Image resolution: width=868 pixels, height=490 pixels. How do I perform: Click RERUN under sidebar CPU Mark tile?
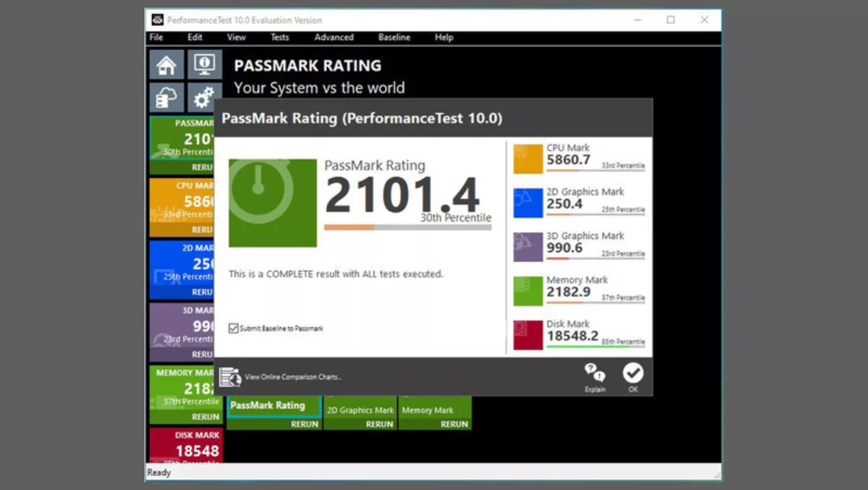click(203, 229)
